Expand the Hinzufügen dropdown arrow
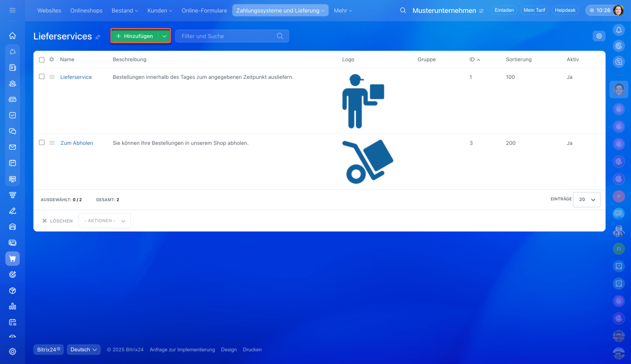631x364 pixels. (x=165, y=36)
